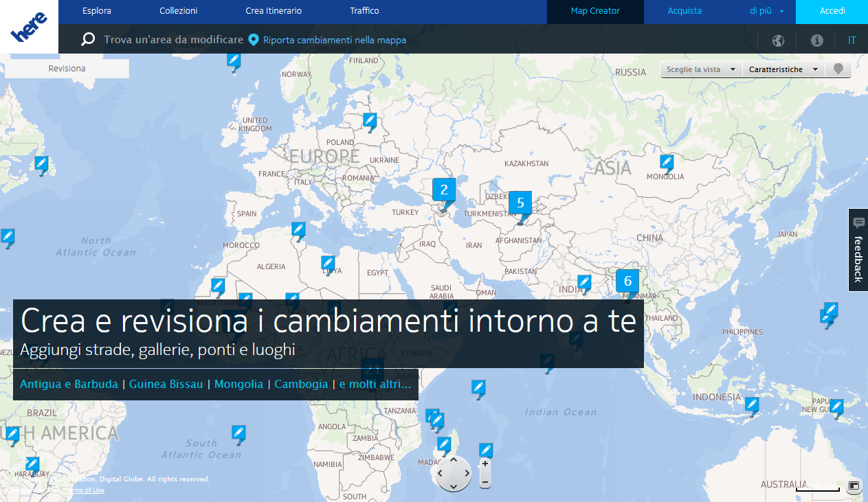Click the Accedi login button
The width and height of the screenshot is (868, 502).
tap(832, 12)
